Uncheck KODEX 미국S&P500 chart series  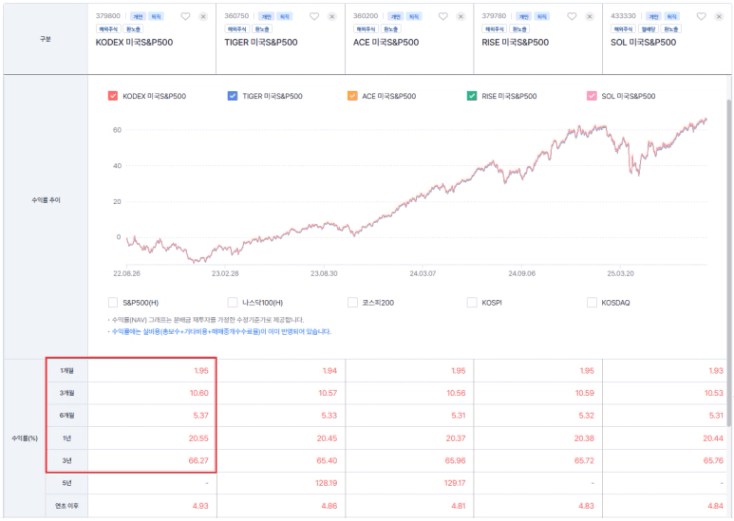[113, 96]
